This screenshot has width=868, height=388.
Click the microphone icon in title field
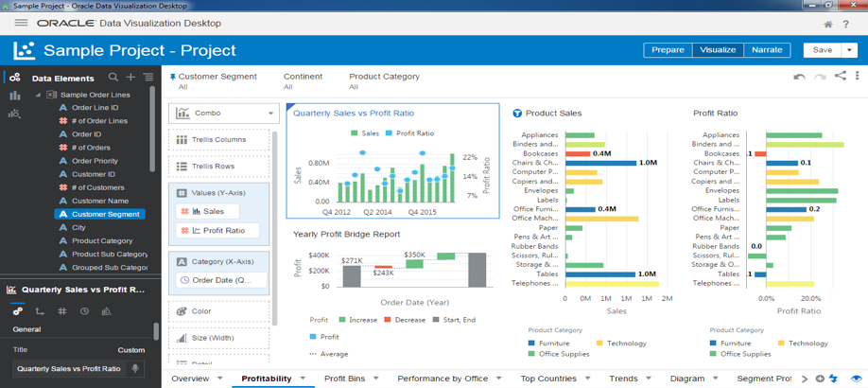[x=133, y=369]
